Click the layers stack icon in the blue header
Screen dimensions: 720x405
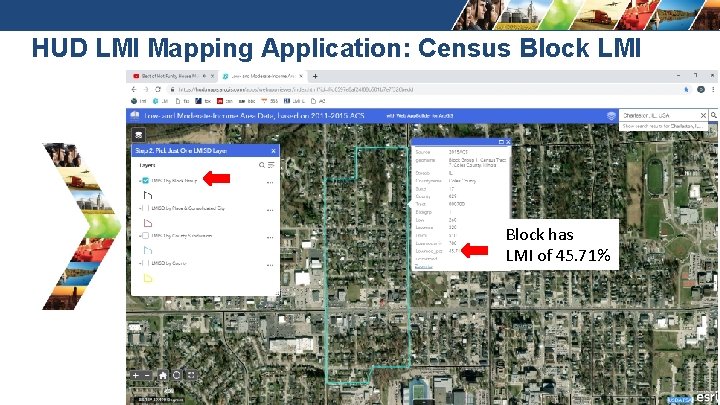[611, 116]
